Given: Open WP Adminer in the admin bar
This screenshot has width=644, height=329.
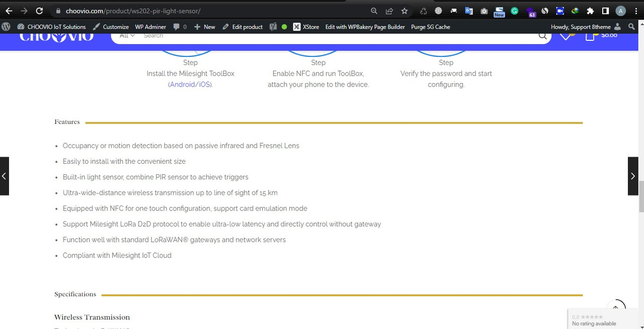Looking at the screenshot, I should coord(150,27).
